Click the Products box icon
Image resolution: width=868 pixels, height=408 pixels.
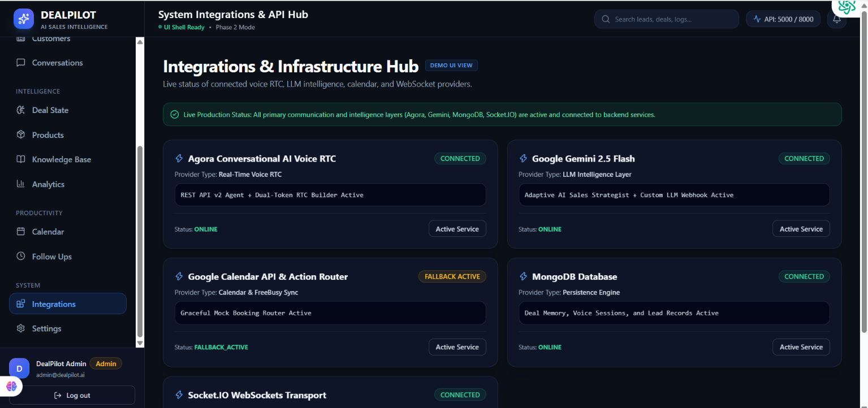click(x=21, y=134)
